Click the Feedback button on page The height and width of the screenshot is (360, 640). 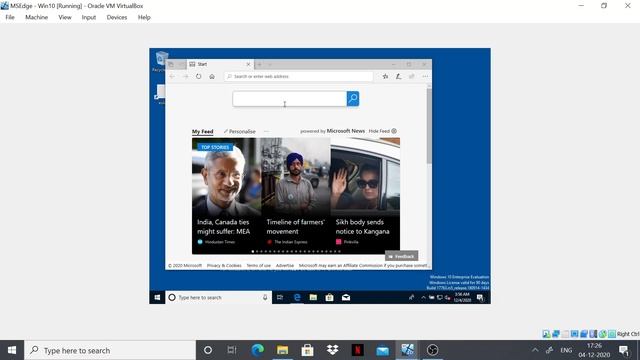point(401,256)
